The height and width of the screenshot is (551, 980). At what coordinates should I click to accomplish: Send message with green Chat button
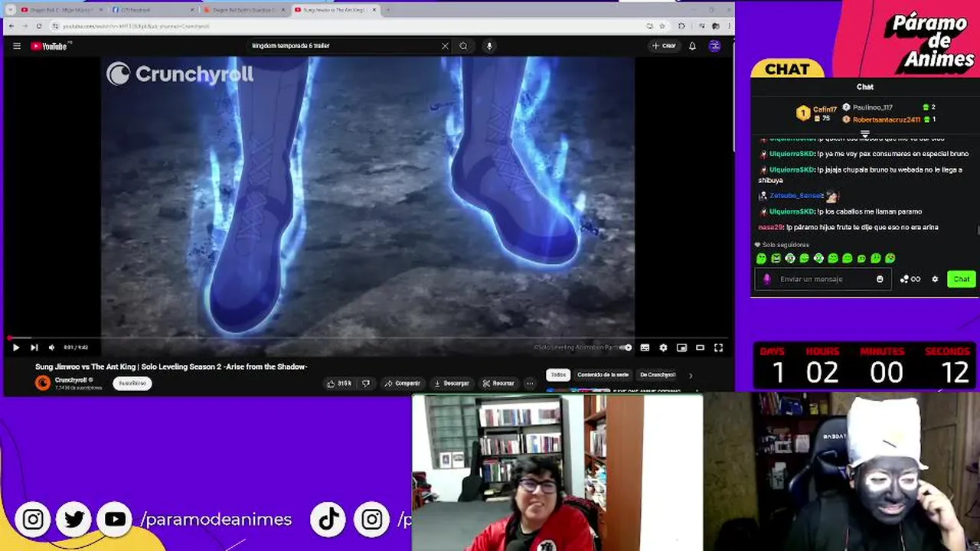961,279
